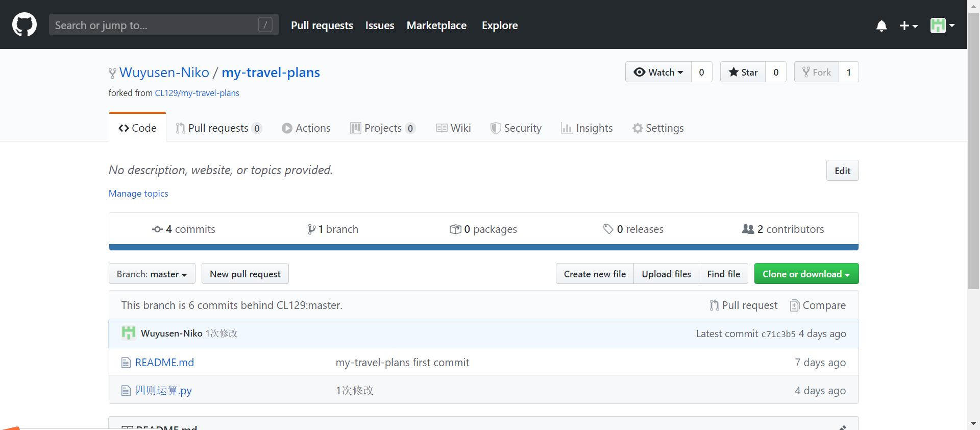The height and width of the screenshot is (430, 980).
Task: Open the my-travel-plans first commit message
Action: click(x=402, y=363)
